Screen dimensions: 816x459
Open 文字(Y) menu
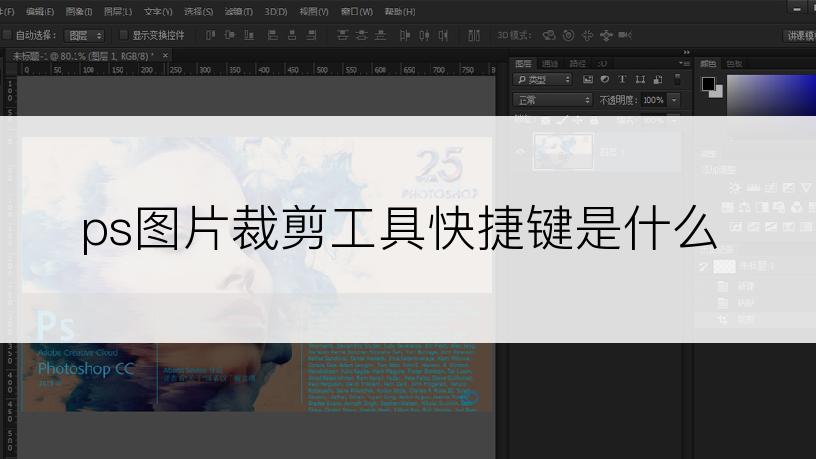click(158, 11)
